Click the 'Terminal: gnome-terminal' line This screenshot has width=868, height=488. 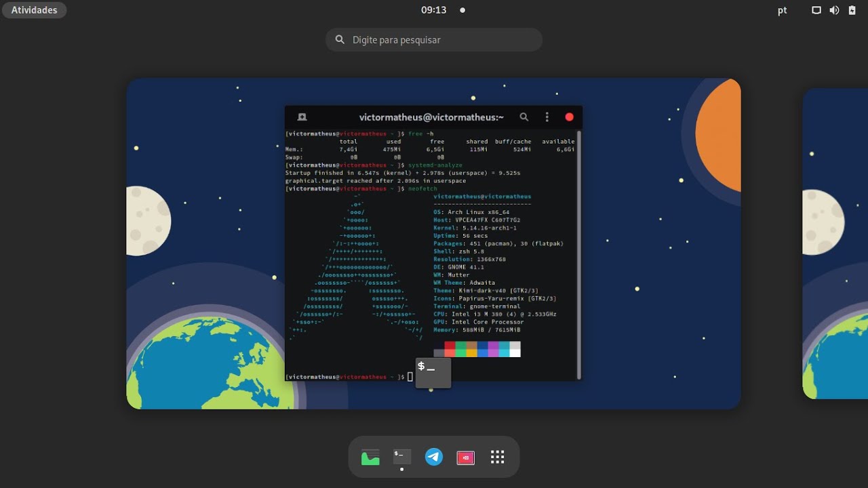coord(477,306)
